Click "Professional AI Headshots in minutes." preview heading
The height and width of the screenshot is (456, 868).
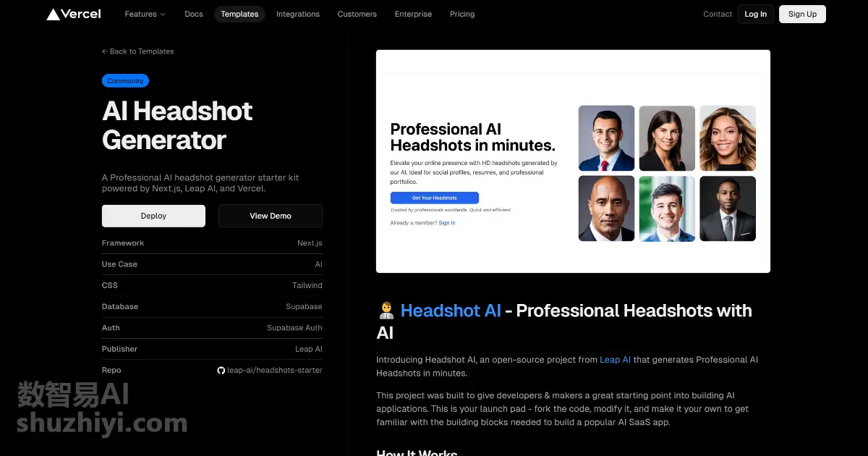[x=473, y=137]
